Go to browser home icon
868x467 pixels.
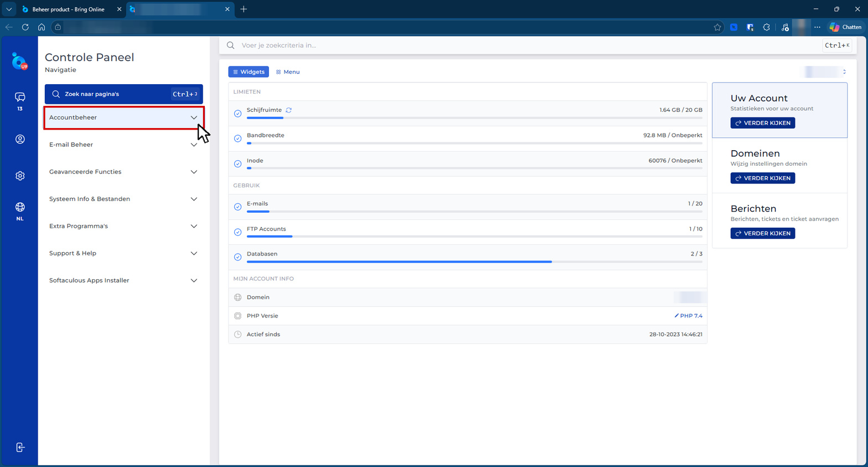coord(42,27)
